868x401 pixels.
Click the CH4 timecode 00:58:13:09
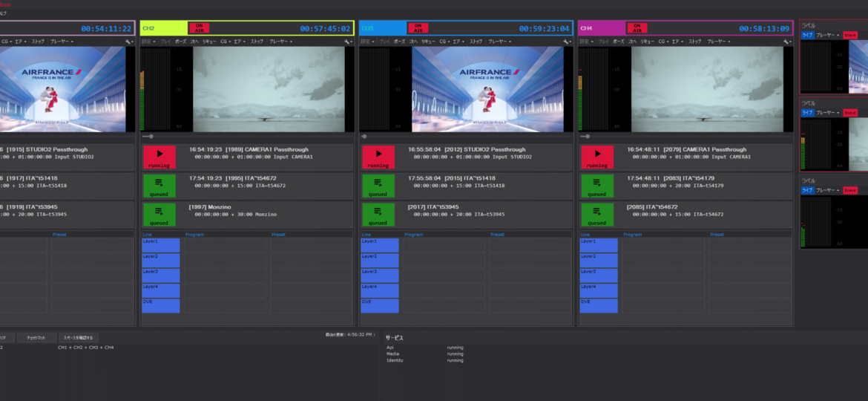coord(765,28)
